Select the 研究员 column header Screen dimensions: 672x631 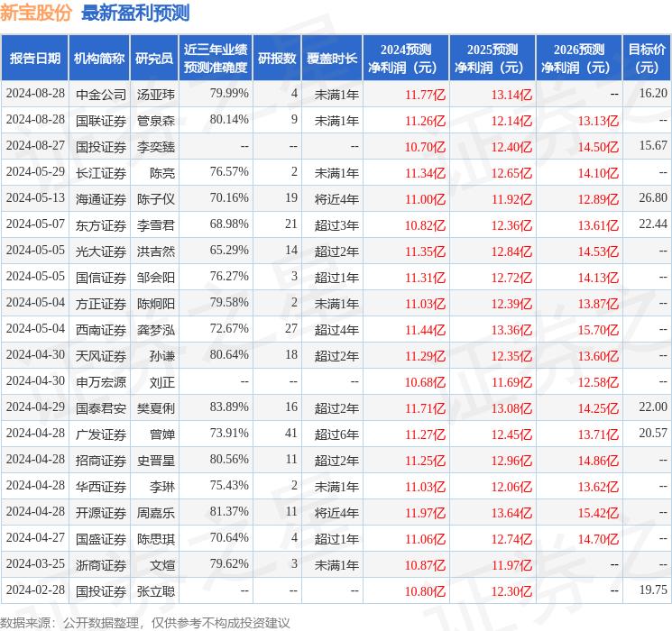click(x=154, y=58)
